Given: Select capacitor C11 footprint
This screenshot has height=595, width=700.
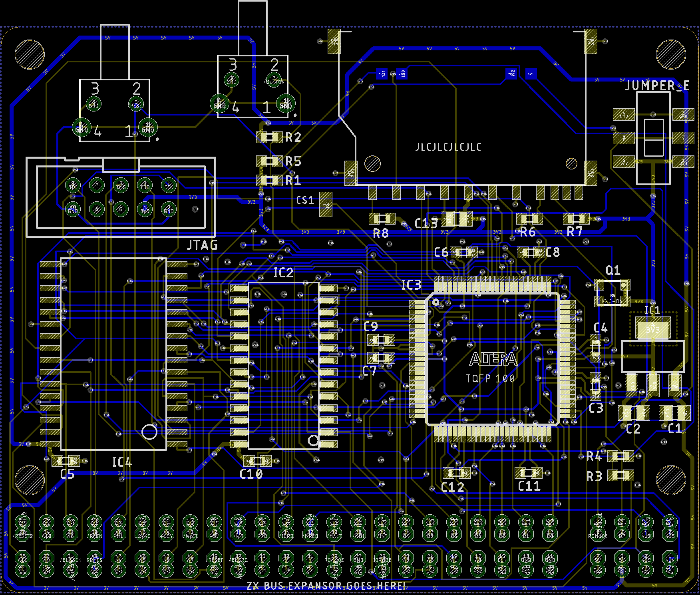Looking at the screenshot, I should [x=529, y=473].
